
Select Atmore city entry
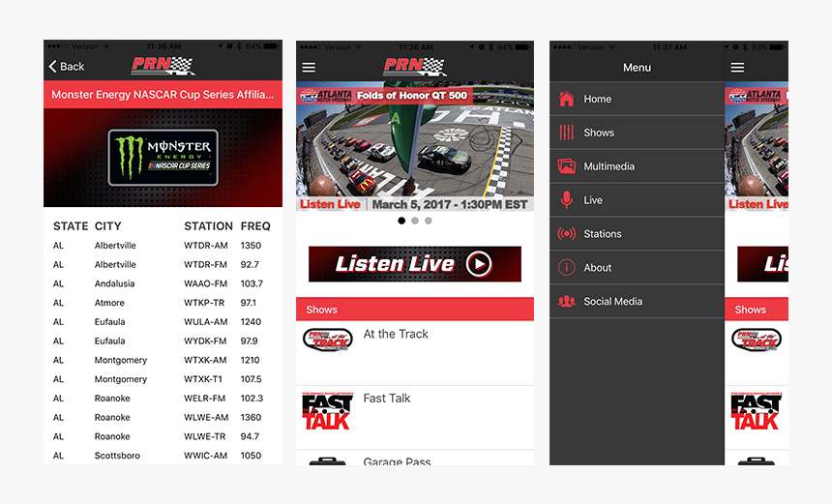coord(109,303)
